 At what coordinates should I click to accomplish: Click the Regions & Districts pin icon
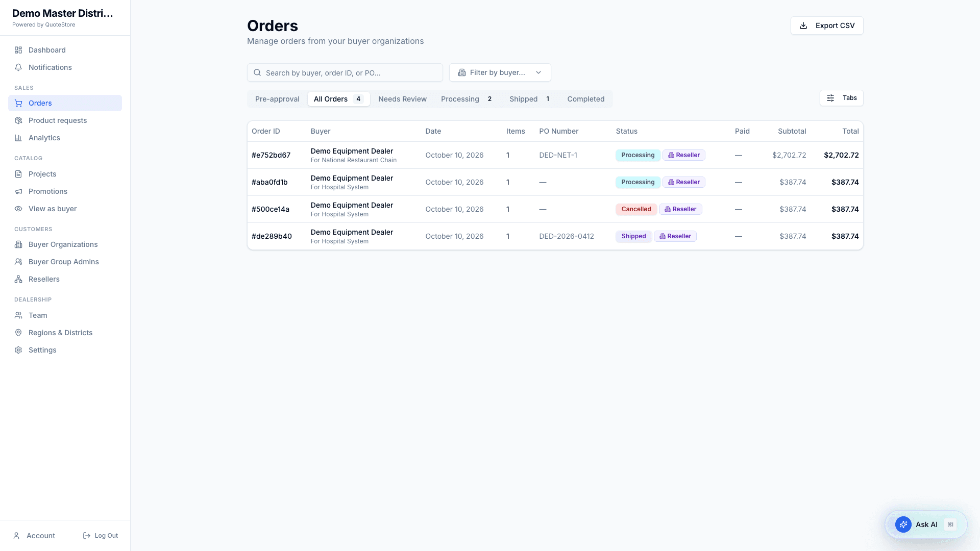point(18,333)
